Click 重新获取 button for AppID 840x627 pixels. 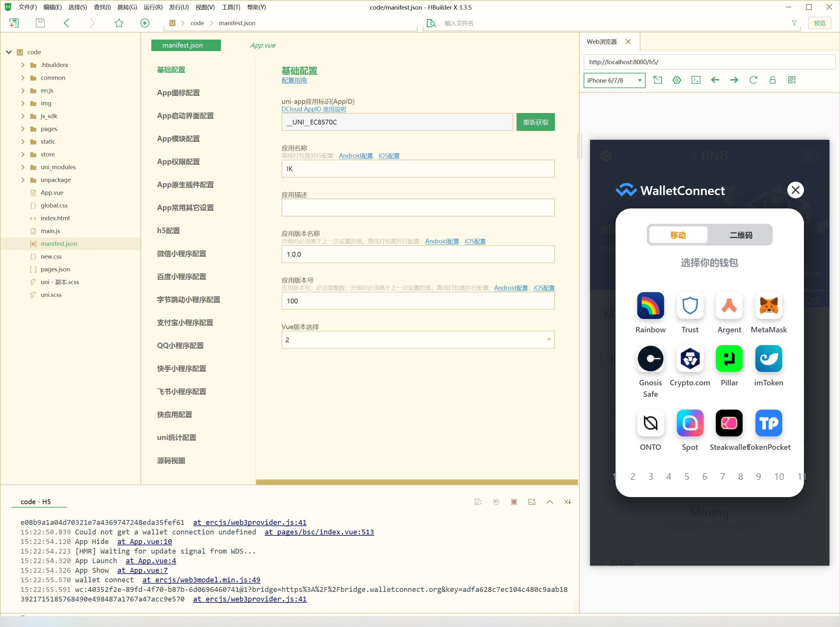click(535, 121)
